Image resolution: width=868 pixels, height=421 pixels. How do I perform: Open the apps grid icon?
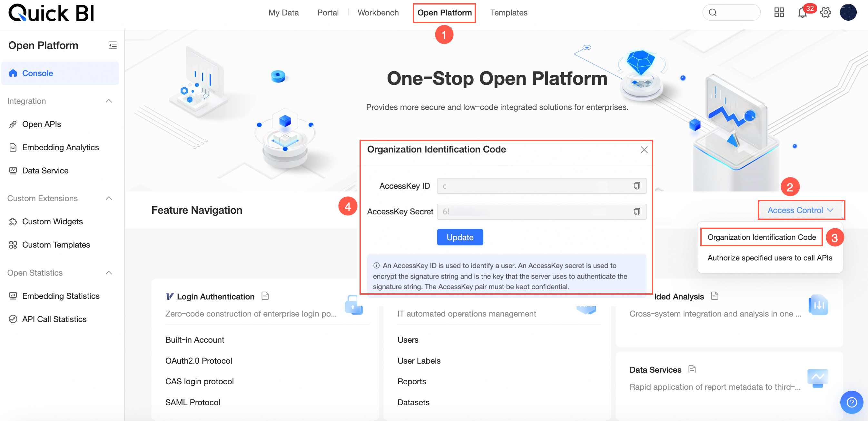click(779, 13)
